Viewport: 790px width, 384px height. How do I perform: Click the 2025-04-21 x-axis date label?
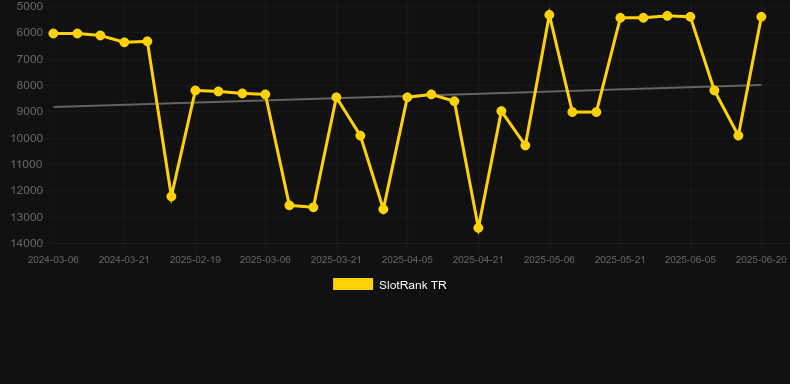[478, 260]
